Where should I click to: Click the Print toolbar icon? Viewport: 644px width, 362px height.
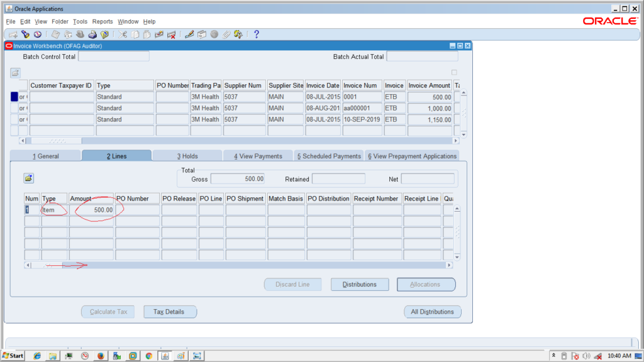coord(92,35)
